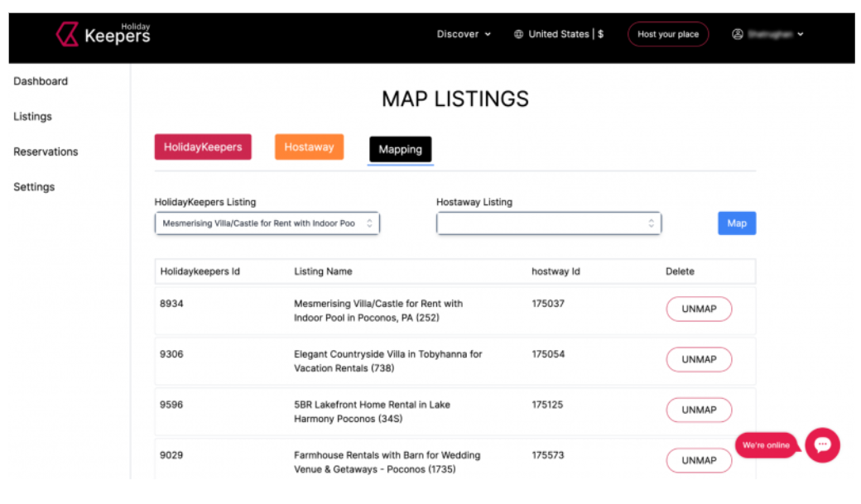The height and width of the screenshot is (504, 861).
Task: Open Settings in the sidebar
Action: tap(34, 187)
